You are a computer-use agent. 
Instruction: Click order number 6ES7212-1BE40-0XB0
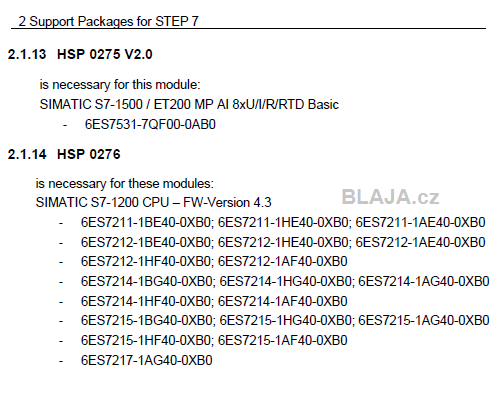click(146, 242)
